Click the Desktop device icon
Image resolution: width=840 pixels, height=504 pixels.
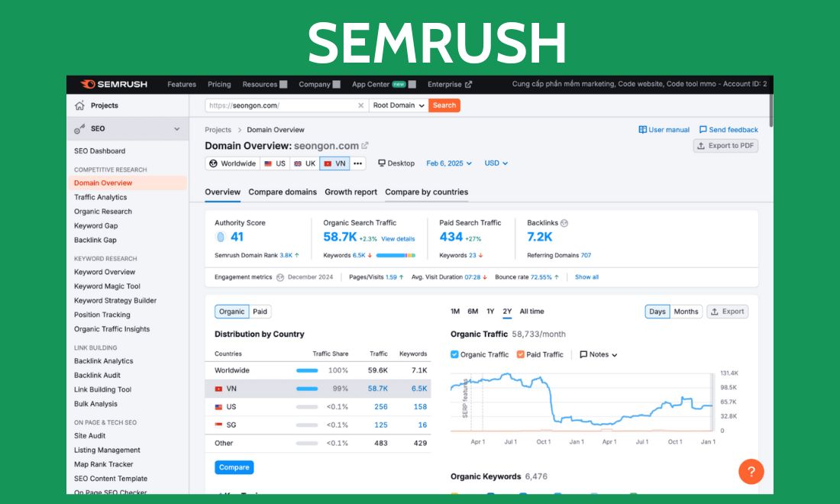[383, 163]
